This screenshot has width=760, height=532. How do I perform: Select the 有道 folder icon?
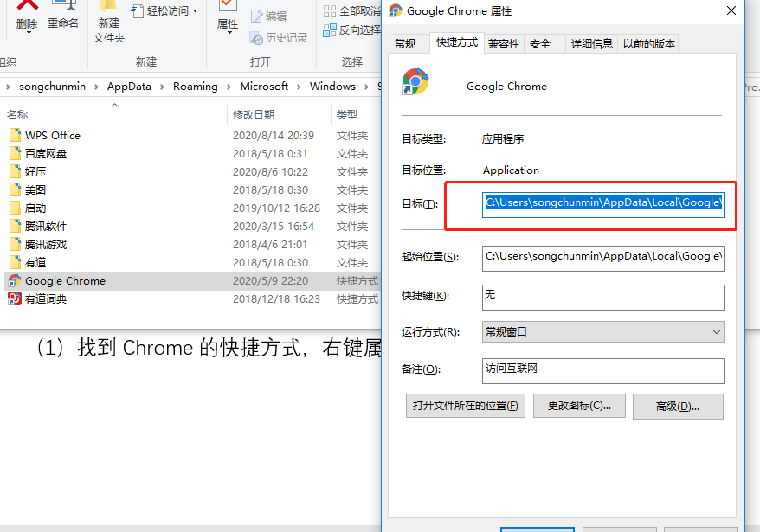[x=15, y=263]
